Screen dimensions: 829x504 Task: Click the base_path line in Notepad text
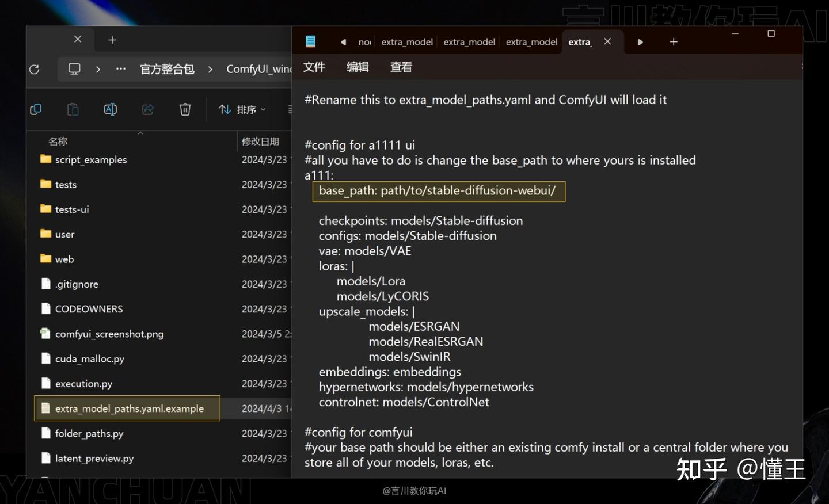pos(438,190)
